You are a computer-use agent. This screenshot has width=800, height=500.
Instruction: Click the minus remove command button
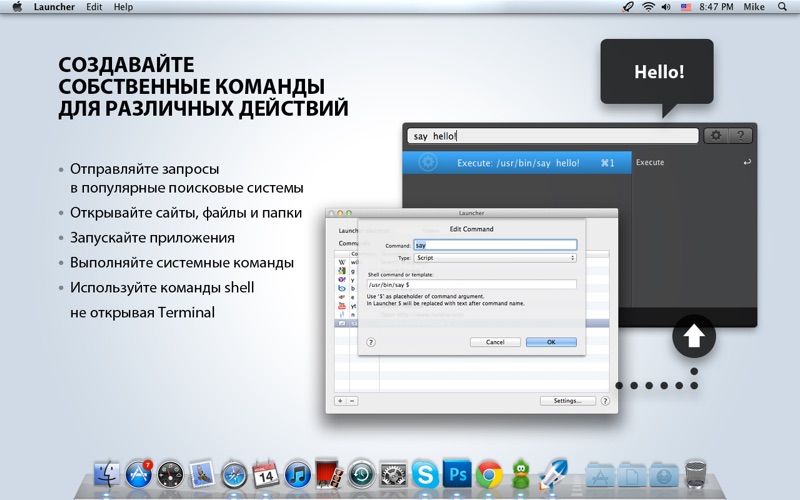coord(352,401)
